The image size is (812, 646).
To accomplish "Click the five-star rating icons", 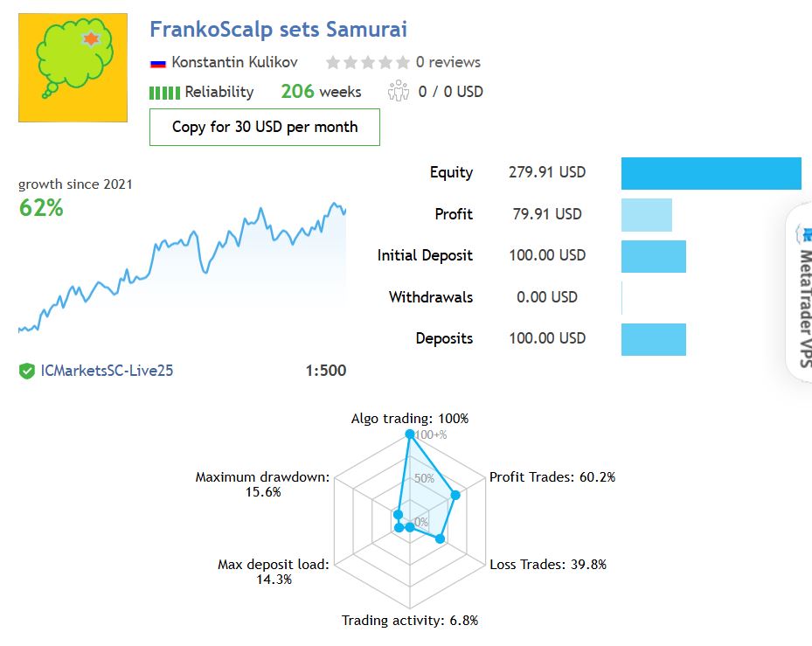I will coord(367,62).
